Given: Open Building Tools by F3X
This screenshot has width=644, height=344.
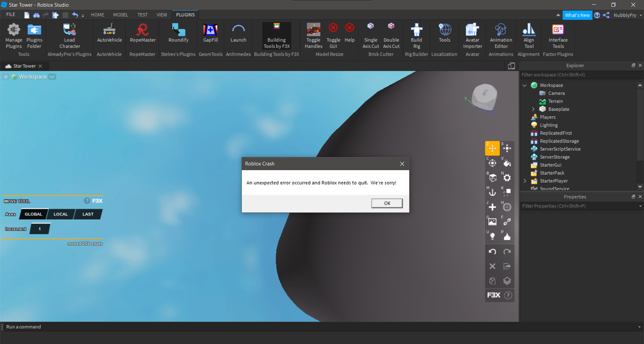Looking at the screenshot, I should coord(276,35).
